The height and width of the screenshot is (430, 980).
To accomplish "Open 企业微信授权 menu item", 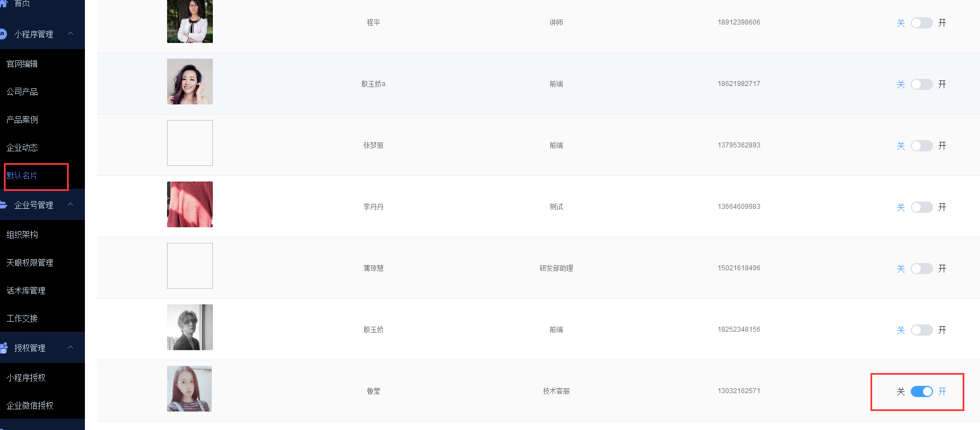I will click(x=30, y=405).
